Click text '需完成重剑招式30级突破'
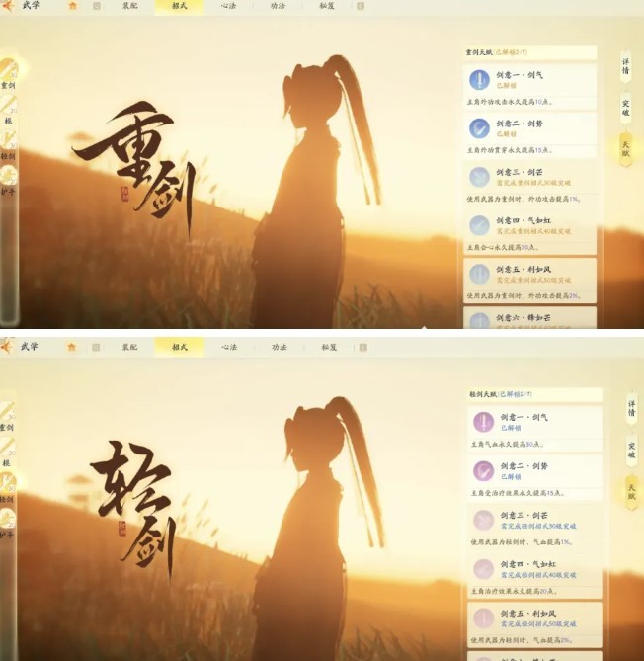644x661 pixels. pyautogui.click(x=533, y=183)
